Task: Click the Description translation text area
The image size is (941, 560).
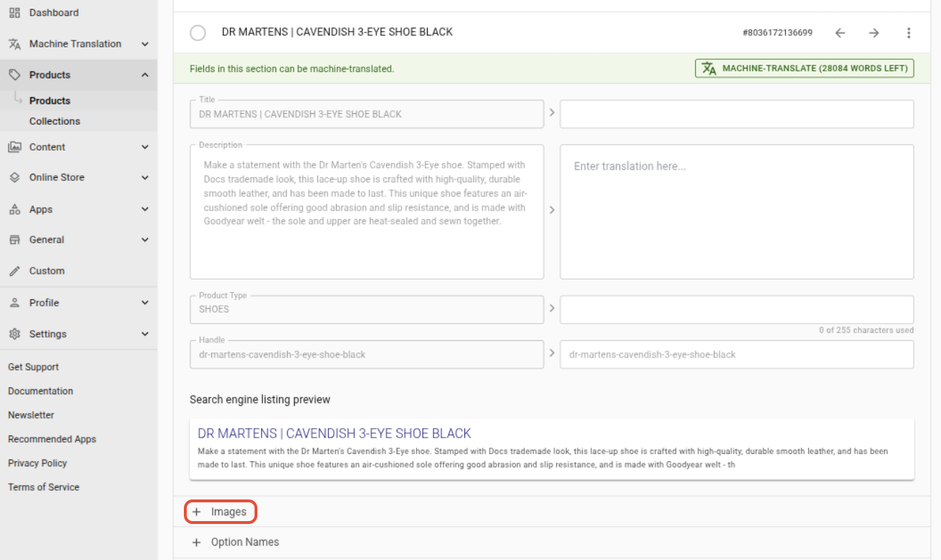Action: point(737,212)
